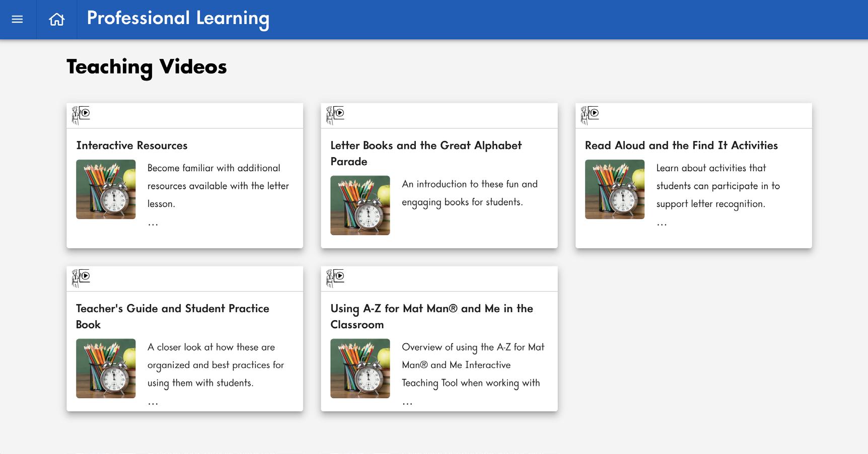Open Read Aloud and Find It Activities
This screenshot has width=868, height=454.
681,145
